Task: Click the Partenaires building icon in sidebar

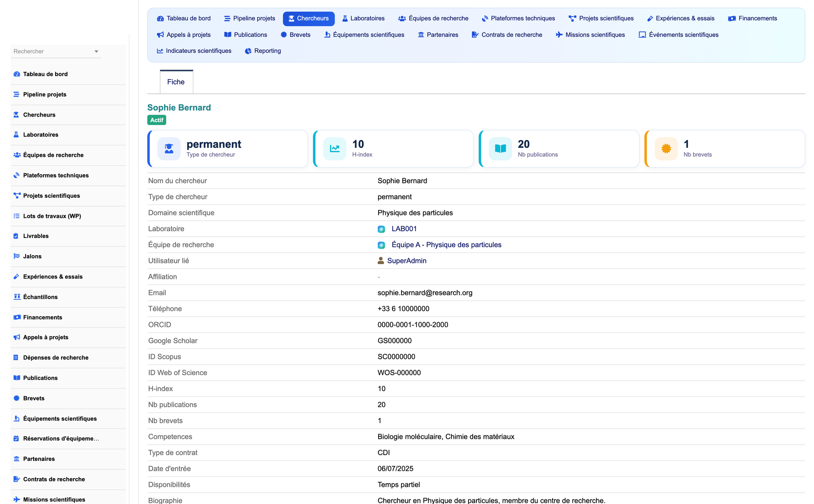Action: [17, 459]
